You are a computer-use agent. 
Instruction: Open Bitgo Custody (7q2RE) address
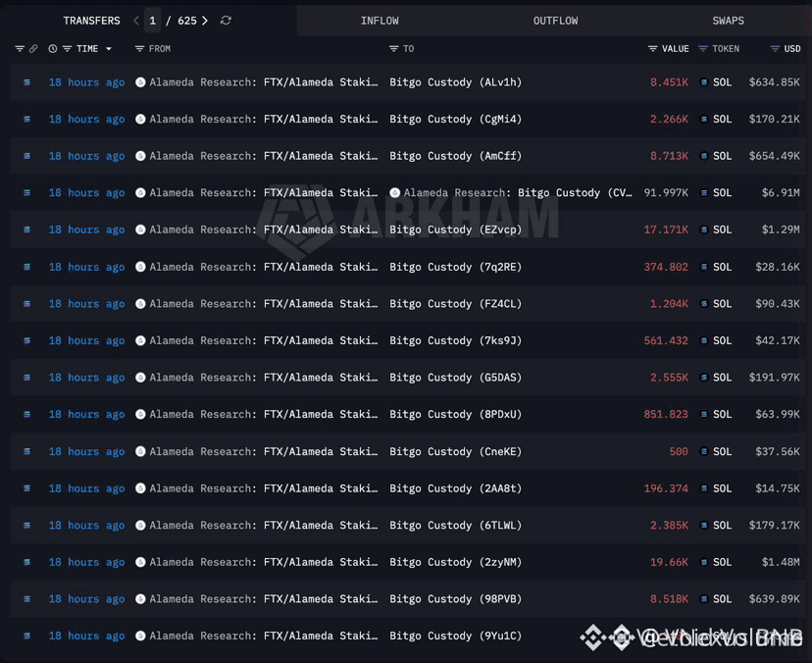point(456,267)
